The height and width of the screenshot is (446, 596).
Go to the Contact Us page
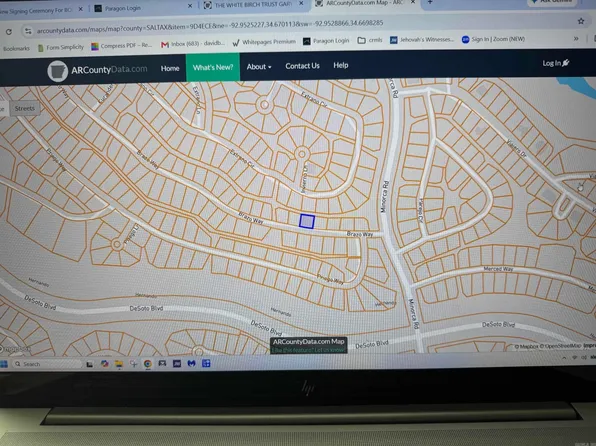302,66
